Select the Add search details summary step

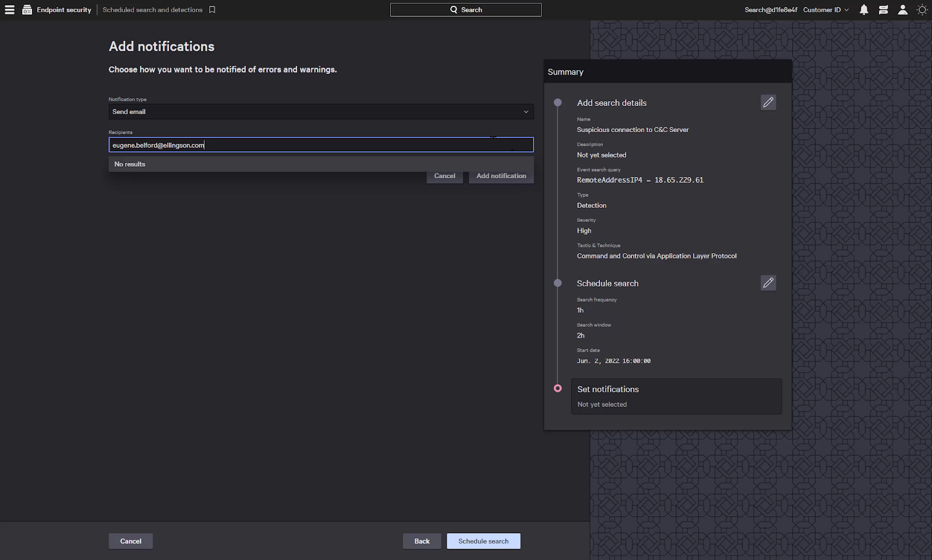pos(612,103)
